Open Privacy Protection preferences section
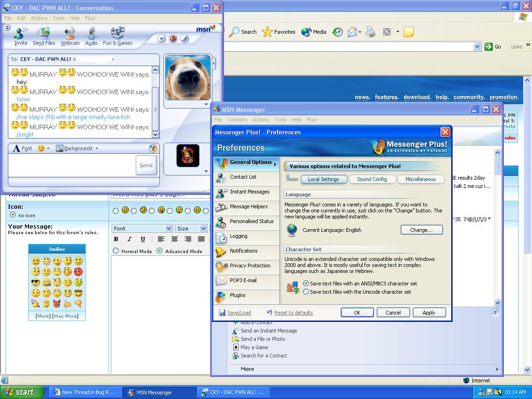Screen dimensions: 532x399 tap(250, 266)
